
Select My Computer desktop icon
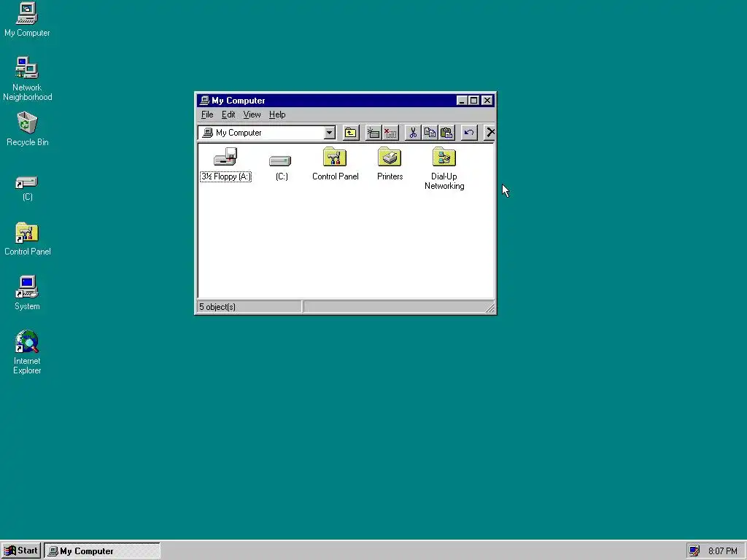click(x=27, y=20)
